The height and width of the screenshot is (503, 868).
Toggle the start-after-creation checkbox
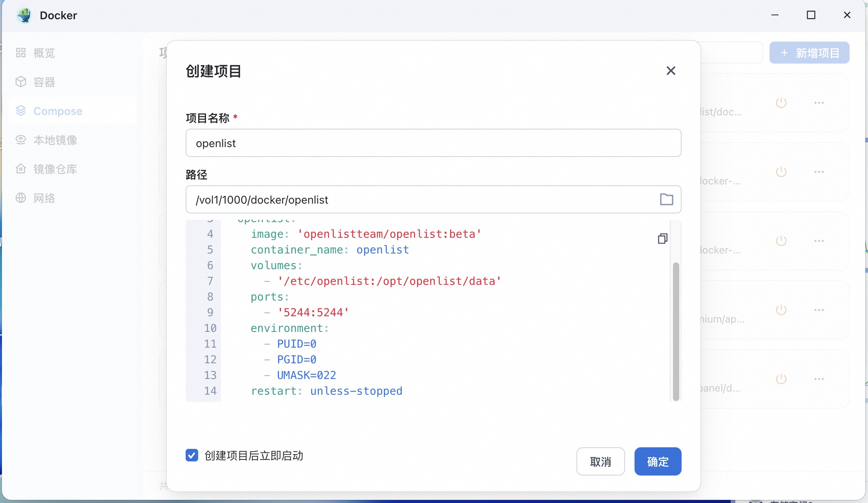(x=192, y=455)
